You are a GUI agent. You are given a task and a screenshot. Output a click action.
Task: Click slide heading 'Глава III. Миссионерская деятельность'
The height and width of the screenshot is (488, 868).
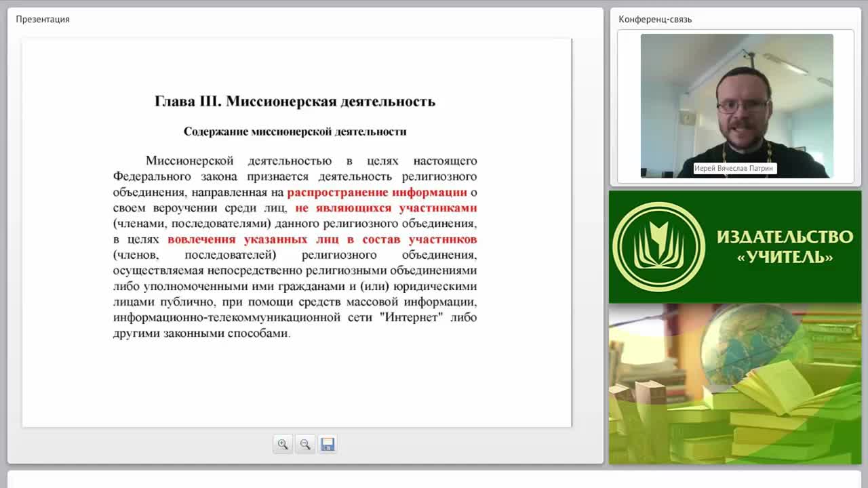pyautogui.click(x=295, y=102)
